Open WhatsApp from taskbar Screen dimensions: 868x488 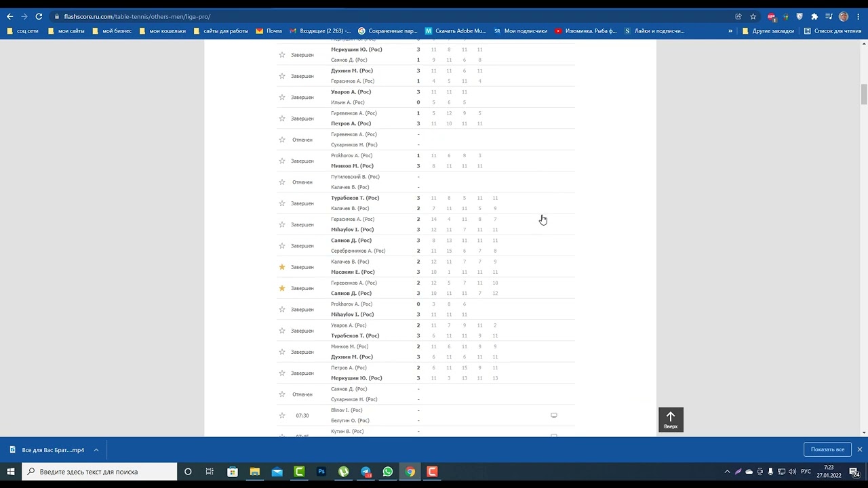(x=388, y=472)
